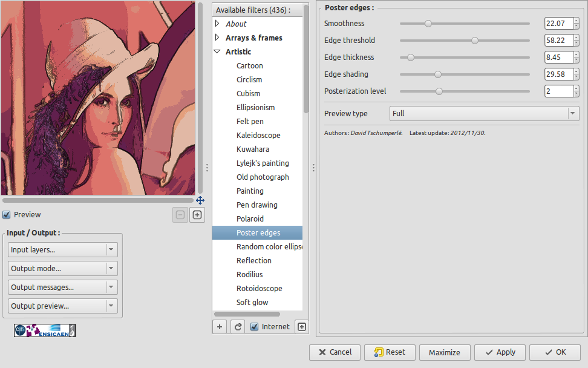
Task: Click the blue move-preview crosshair icon
Action: (x=200, y=200)
